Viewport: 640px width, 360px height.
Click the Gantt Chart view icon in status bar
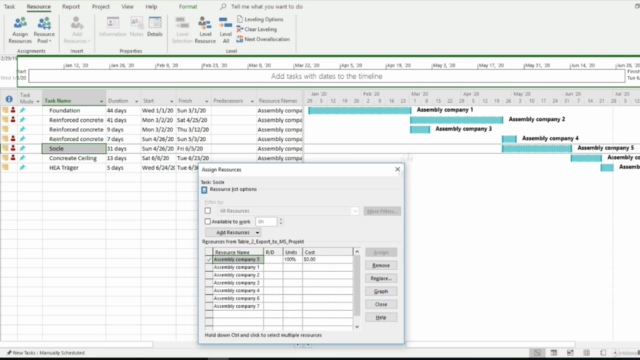coord(537,353)
